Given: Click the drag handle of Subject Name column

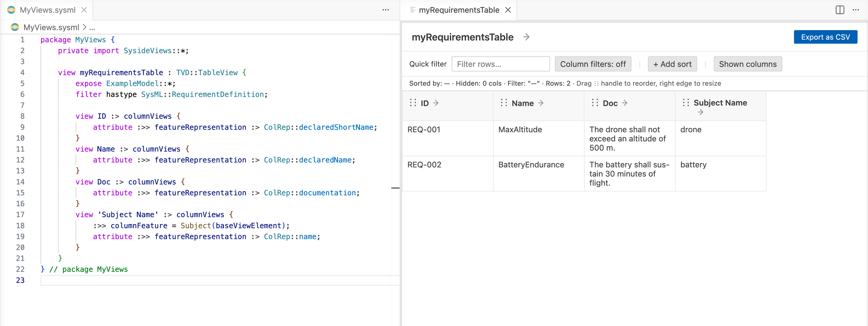Looking at the screenshot, I should click(x=686, y=103).
